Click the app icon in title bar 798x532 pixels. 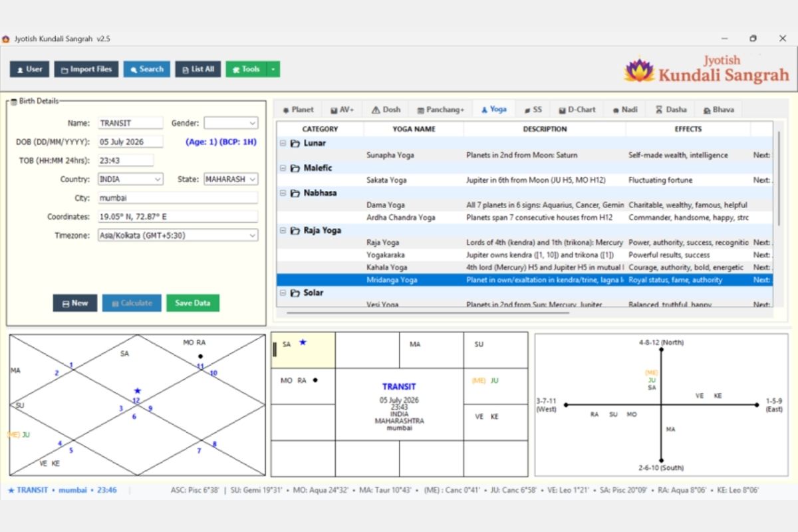pyautogui.click(x=6, y=39)
